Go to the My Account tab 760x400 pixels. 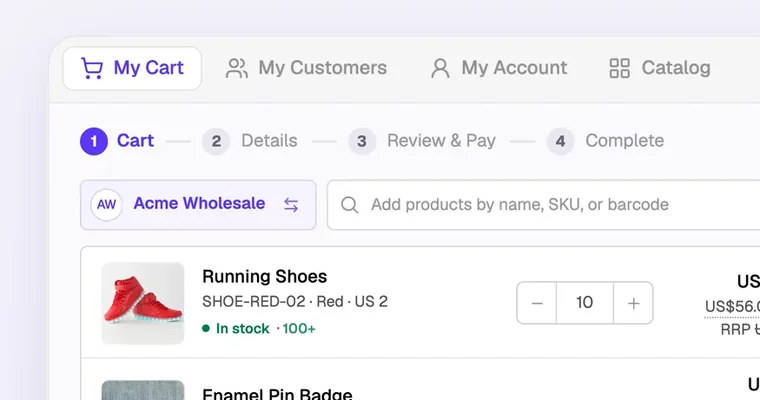click(499, 68)
